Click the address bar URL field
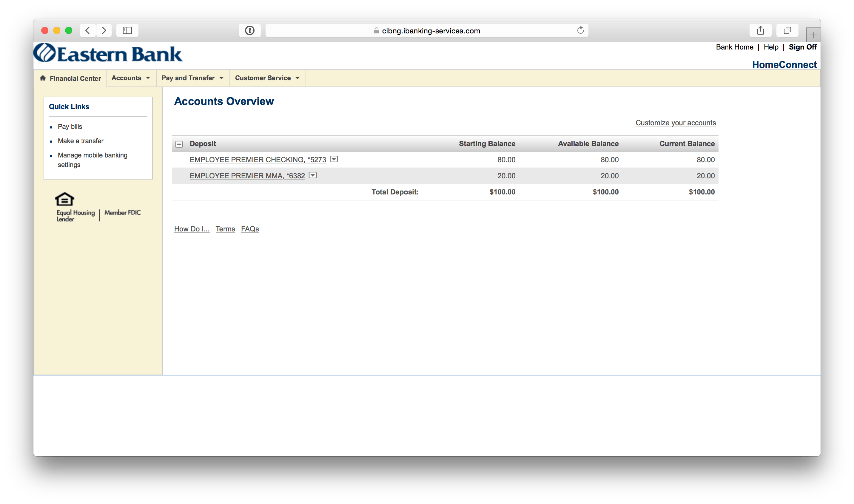Image resolution: width=854 pixels, height=504 pixels. tap(427, 30)
